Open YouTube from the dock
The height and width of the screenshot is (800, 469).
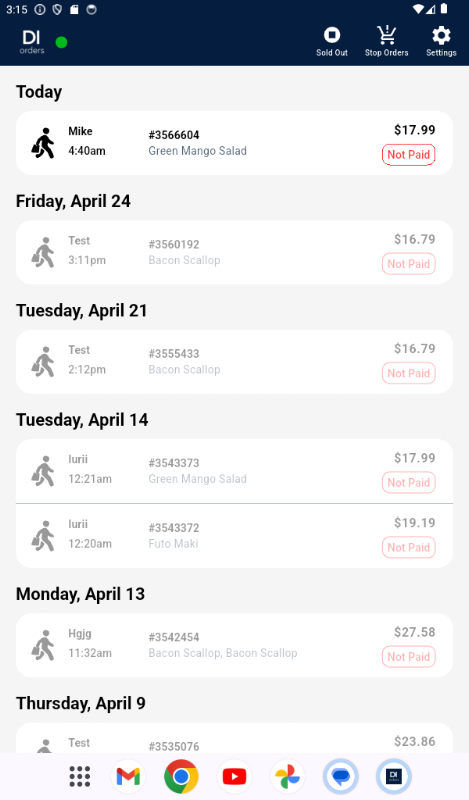[x=234, y=777]
